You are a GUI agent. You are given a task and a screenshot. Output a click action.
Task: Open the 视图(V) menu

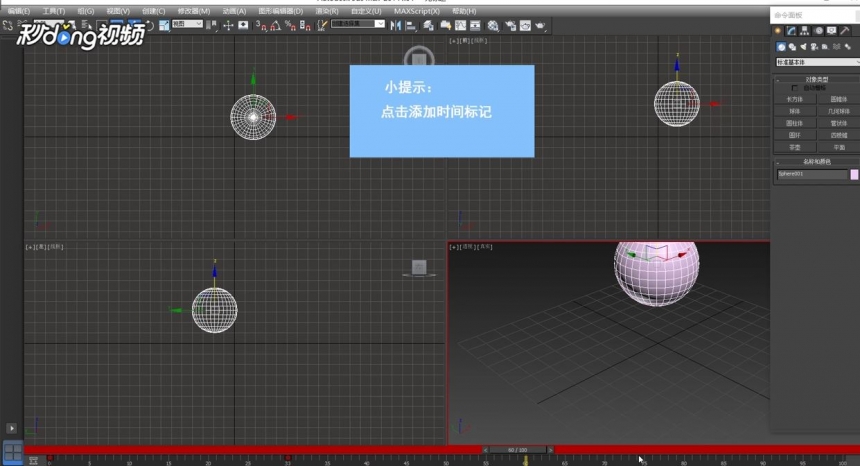coord(118,11)
